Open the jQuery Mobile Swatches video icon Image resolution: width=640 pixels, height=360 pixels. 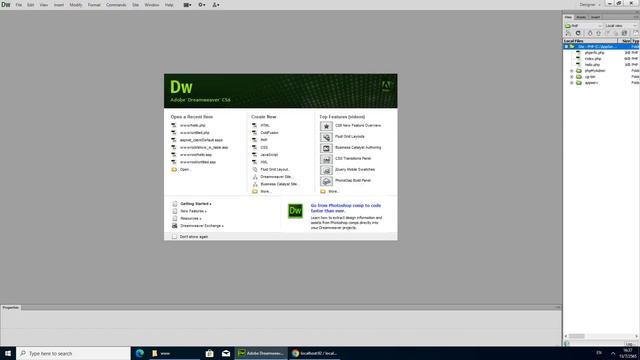click(326, 170)
